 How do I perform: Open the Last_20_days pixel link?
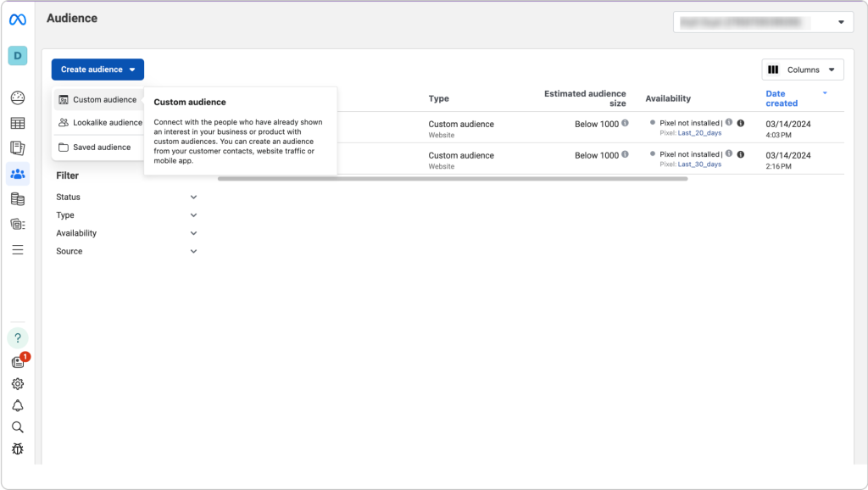pos(699,133)
